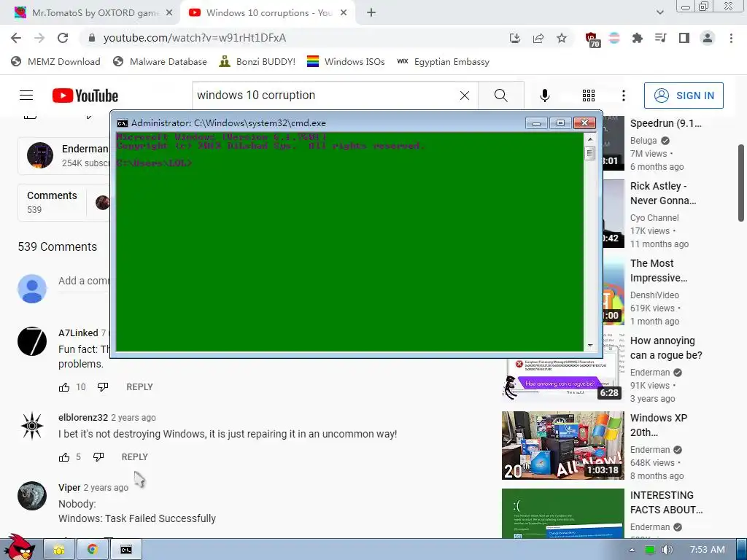Close the Mr.TomatoS tab

coord(169,13)
